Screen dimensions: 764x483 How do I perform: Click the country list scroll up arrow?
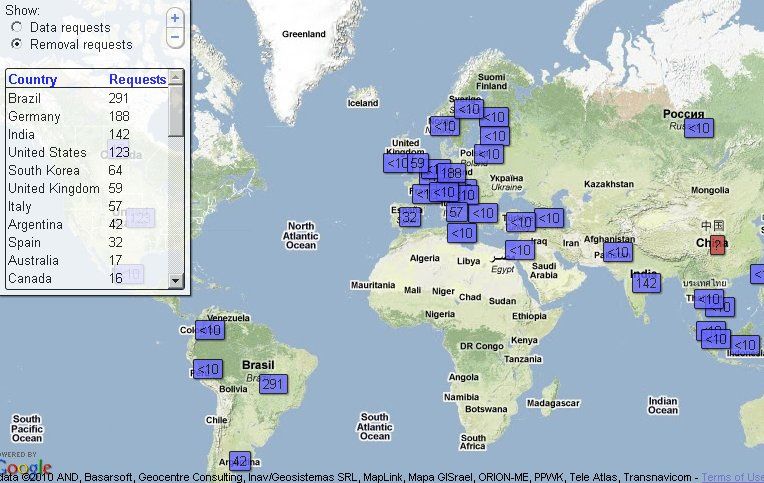(x=176, y=77)
